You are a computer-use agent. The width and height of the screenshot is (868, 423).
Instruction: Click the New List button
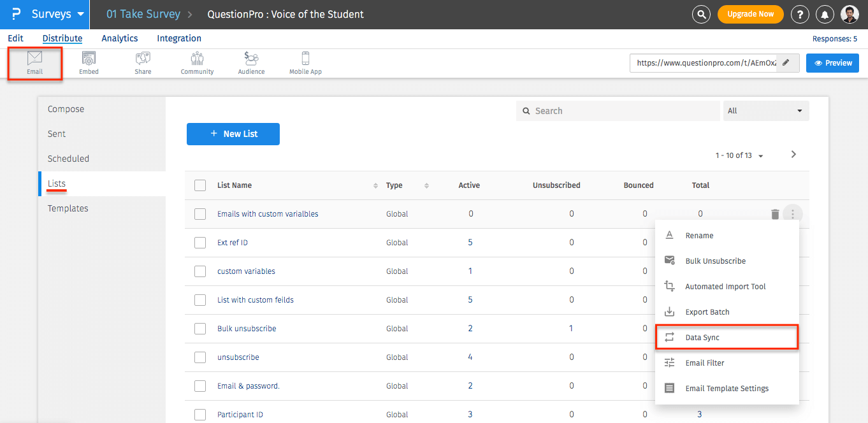pos(233,134)
